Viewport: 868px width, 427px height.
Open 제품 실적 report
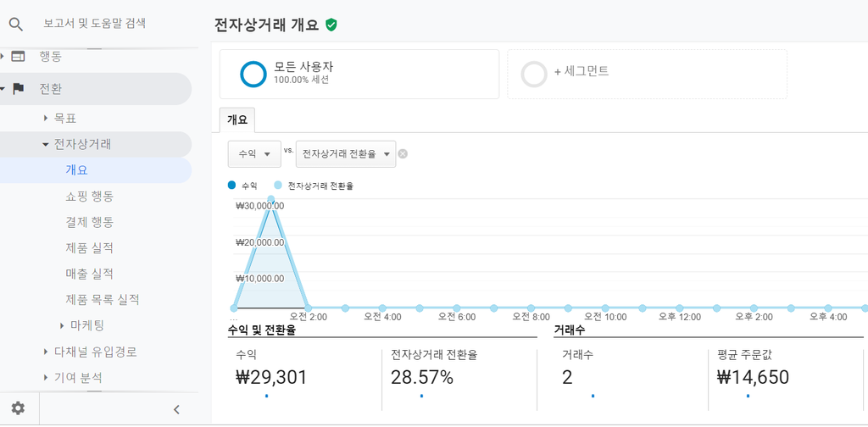pos(89,248)
